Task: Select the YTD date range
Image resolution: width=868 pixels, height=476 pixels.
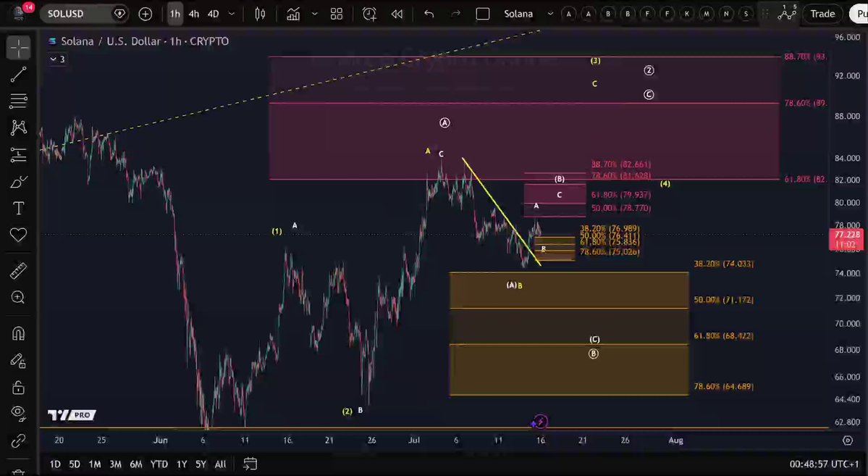Action: pos(159,464)
